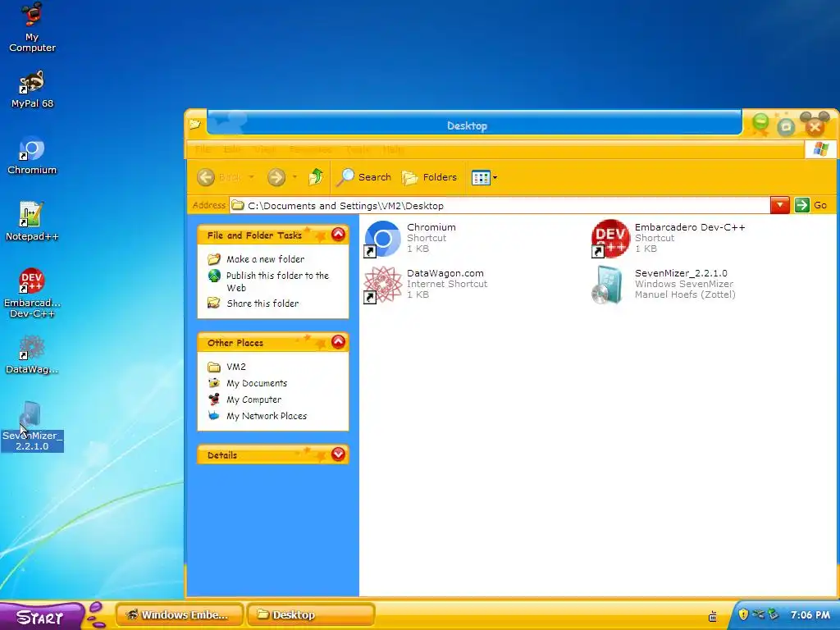This screenshot has width=840, height=630.
Task: Select the Chromium shortcut in the Desktop window
Action: [410, 238]
